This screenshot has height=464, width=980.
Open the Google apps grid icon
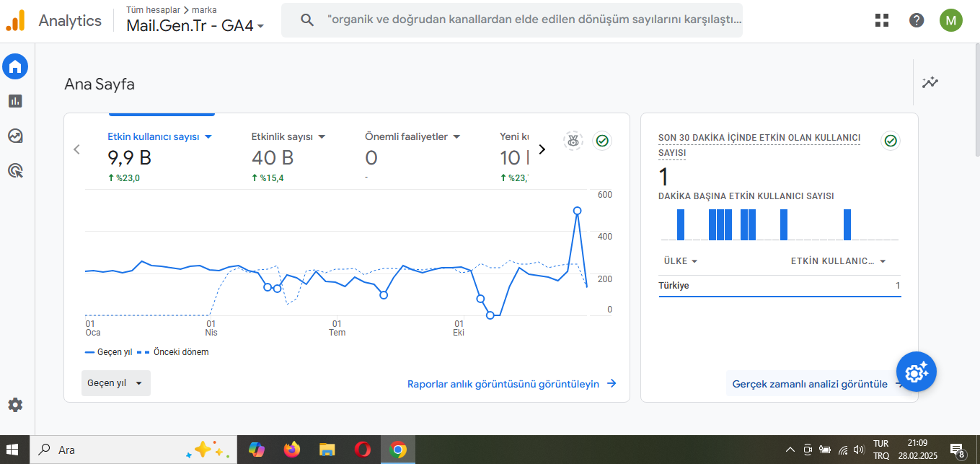pyautogui.click(x=881, y=20)
